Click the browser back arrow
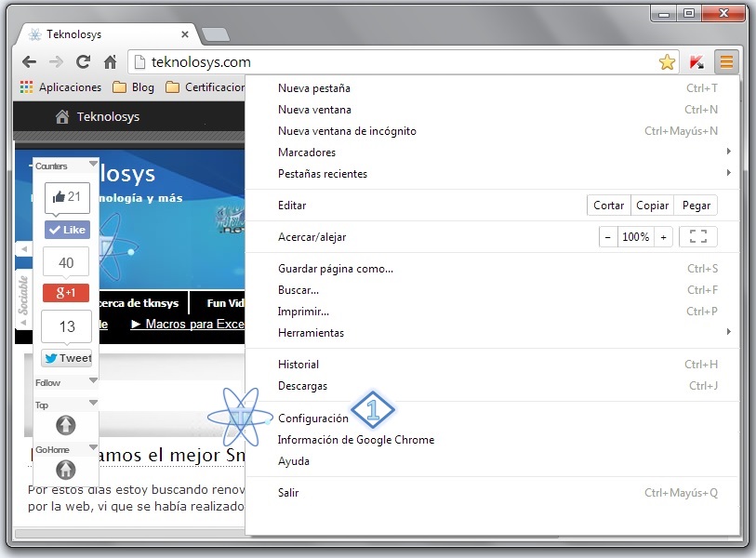This screenshot has height=558, width=756. tap(30, 61)
